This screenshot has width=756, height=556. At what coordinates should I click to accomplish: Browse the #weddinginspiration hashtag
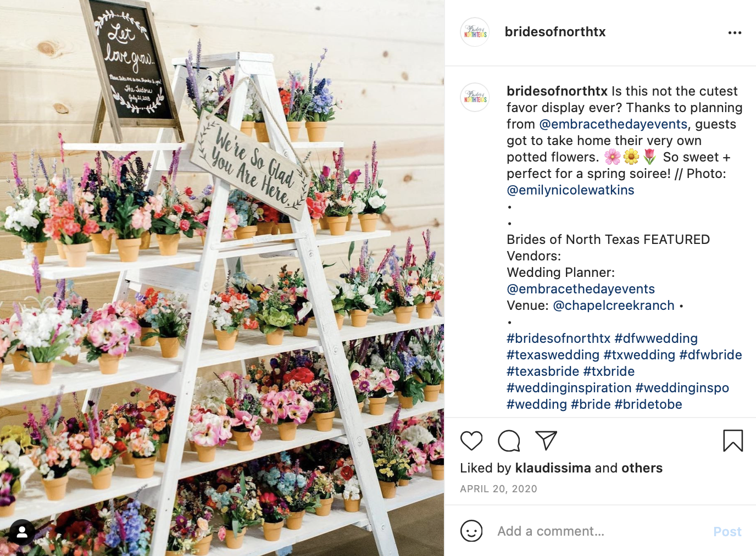569,388
